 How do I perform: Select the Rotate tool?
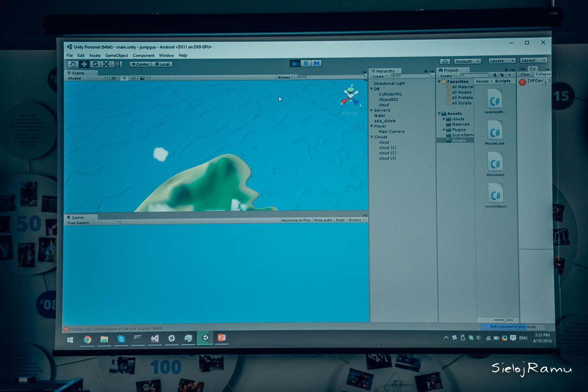pyautogui.click(x=95, y=64)
